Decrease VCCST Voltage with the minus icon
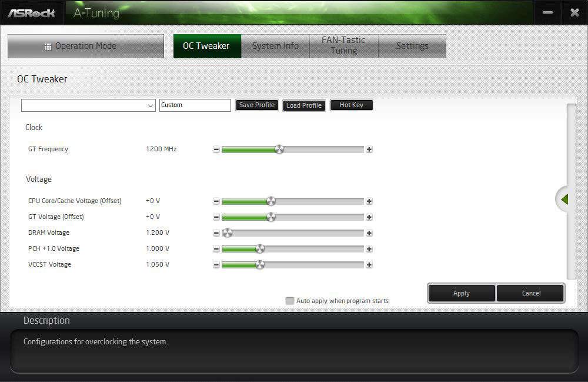Screen dimensions: 588x382 click(x=216, y=264)
